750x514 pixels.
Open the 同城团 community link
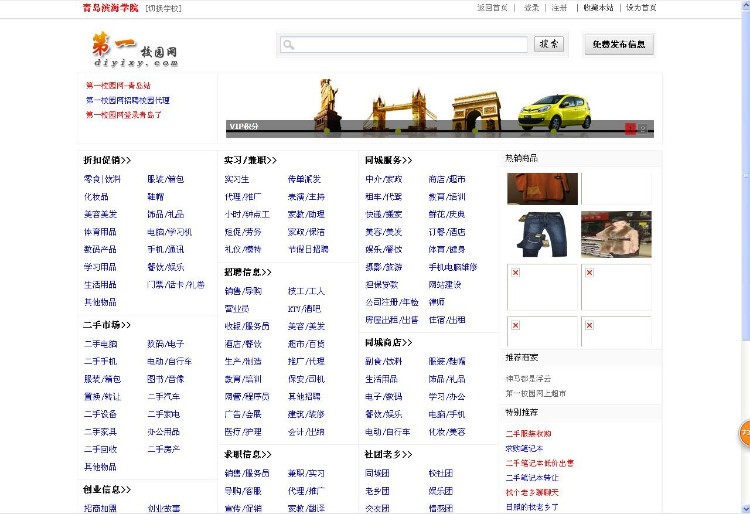pos(377,473)
